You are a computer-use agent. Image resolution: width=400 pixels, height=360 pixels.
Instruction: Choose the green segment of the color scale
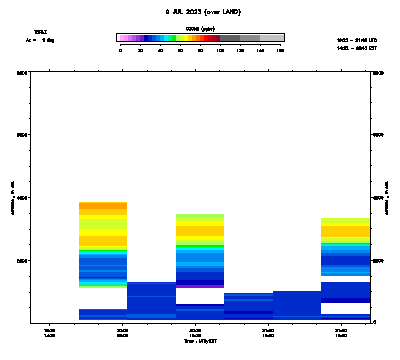[174, 38]
